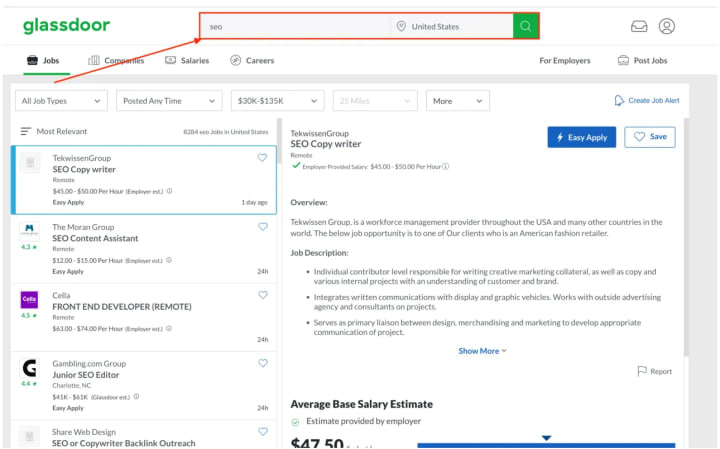The width and height of the screenshot is (720, 449).
Task: Open the 25 Miles distance dropdown
Action: tap(375, 101)
